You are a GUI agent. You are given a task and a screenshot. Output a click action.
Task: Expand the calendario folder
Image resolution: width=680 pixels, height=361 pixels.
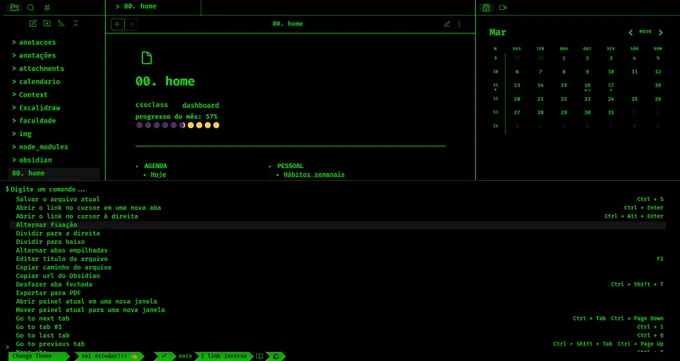[36, 82]
